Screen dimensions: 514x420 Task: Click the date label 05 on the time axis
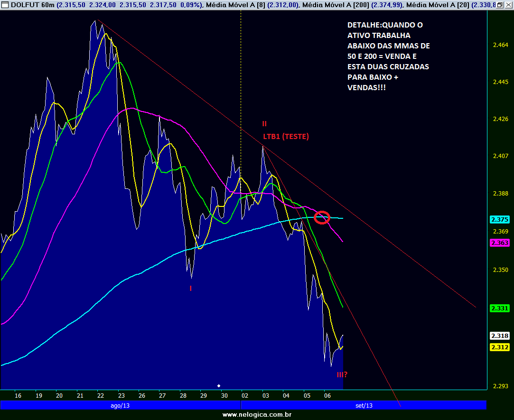(307, 395)
